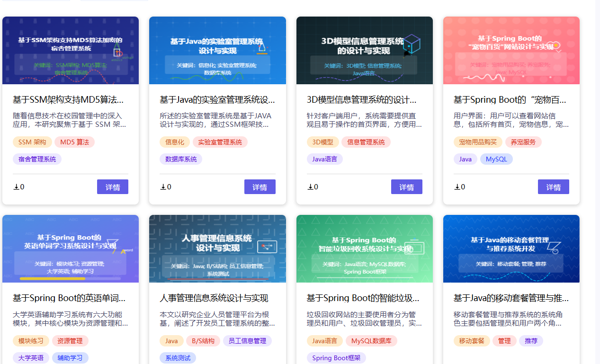The height and width of the screenshot is (364, 600).
Task: Select the 推荐 tag
Action: point(531,341)
